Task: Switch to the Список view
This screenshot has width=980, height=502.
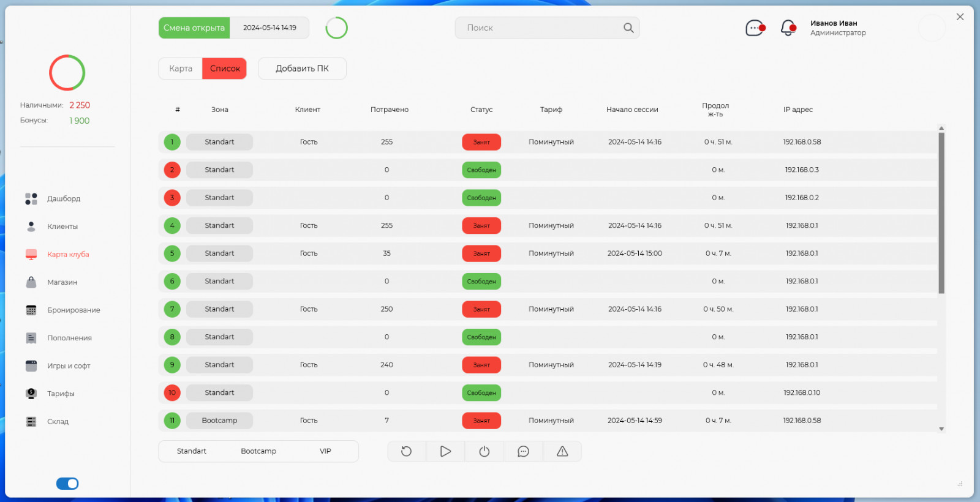Action: 225,69
